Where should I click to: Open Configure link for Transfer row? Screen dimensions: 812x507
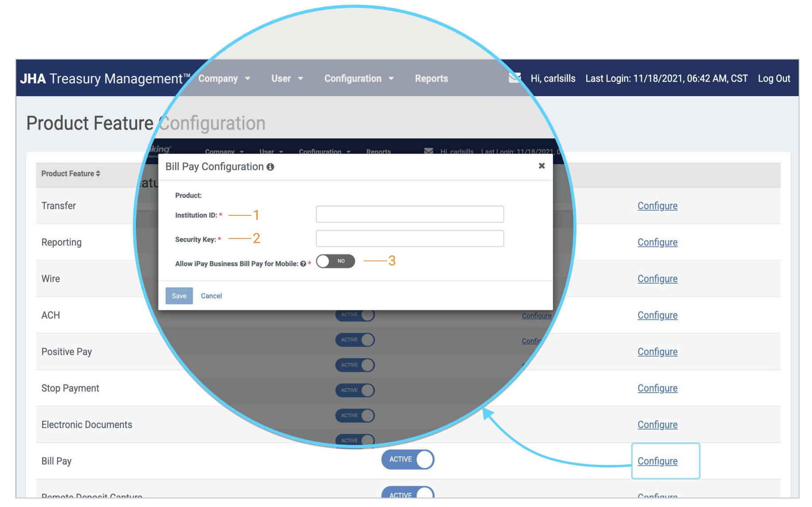tap(657, 206)
